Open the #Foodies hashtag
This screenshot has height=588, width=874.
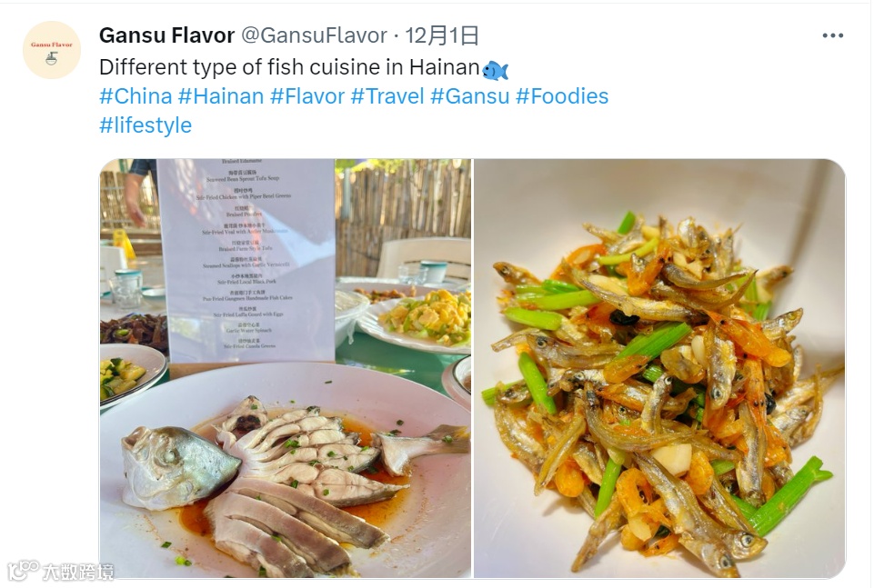tap(562, 96)
